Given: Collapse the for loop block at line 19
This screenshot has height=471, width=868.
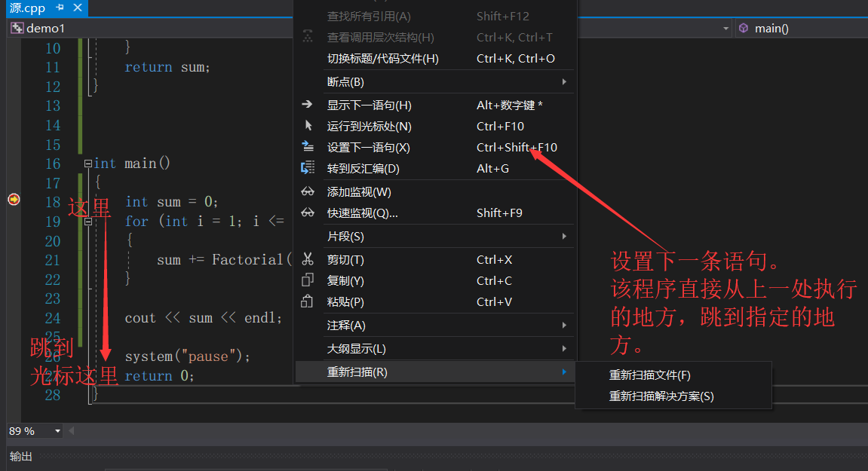Looking at the screenshot, I should click(88, 222).
